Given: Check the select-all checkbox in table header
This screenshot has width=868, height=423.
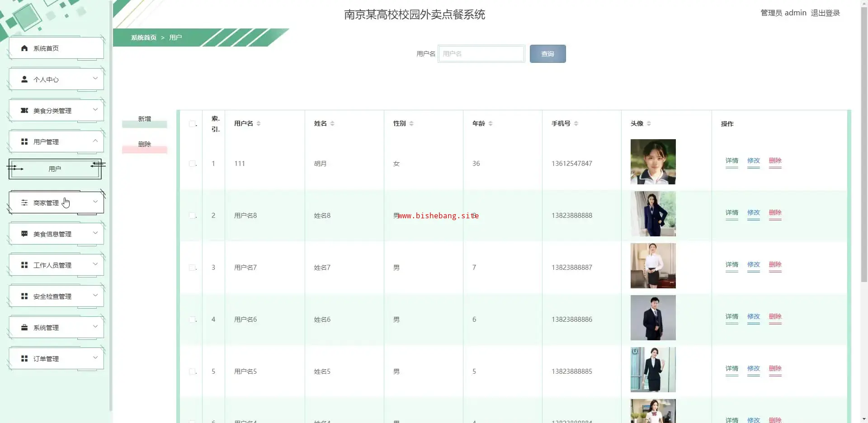Looking at the screenshot, I should pyautogui.click(x=192, y=124).
